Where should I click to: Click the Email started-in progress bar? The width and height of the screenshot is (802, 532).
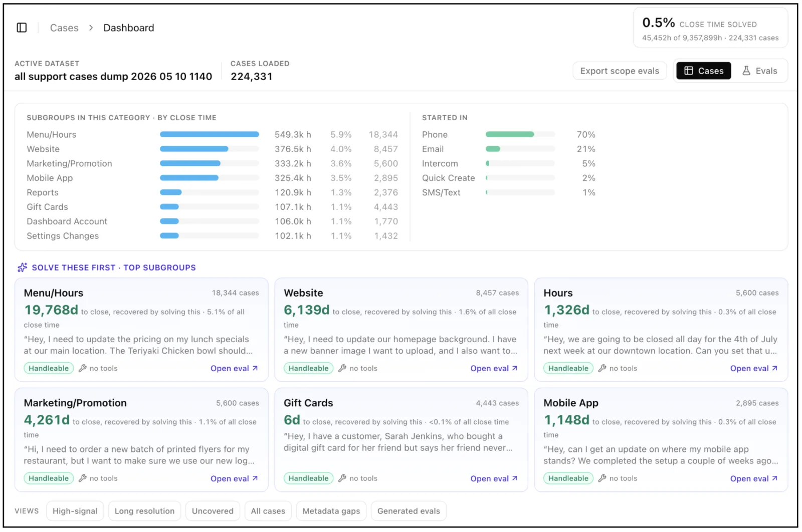(x=520, y=149)
